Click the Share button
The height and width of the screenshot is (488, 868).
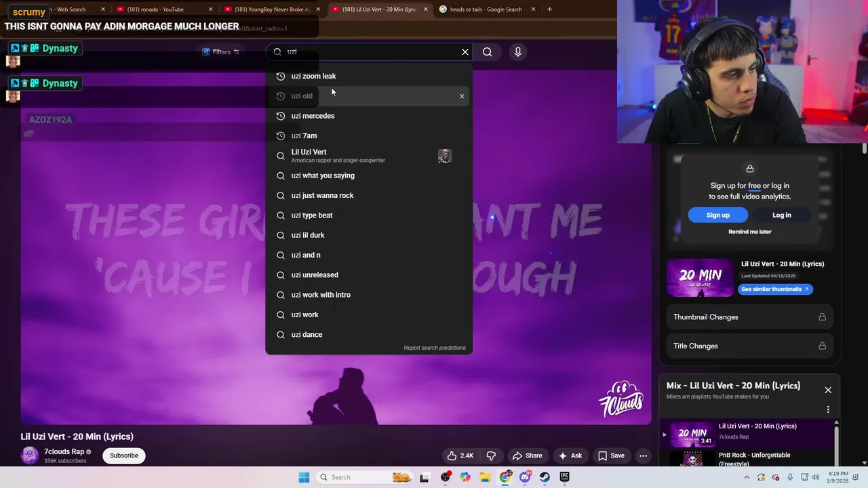point(527,455)
